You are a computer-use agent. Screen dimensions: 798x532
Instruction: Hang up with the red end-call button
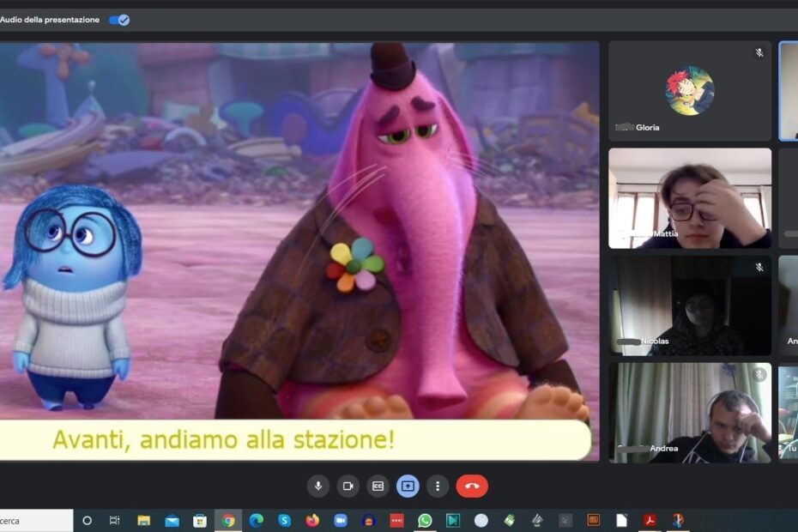[x=472, y=486]
